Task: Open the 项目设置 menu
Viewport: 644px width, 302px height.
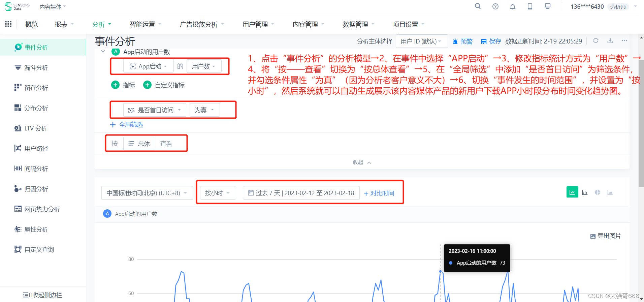Action: (x=408, y=24)
